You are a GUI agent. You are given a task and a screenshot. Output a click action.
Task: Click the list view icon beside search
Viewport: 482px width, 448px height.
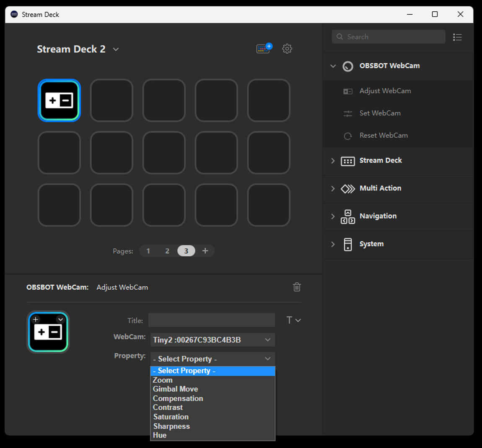point(457,37)
